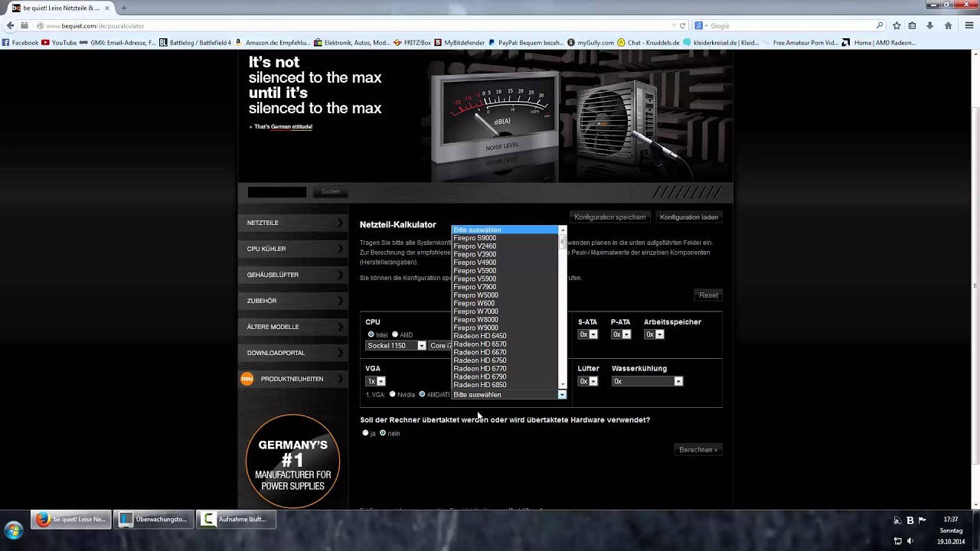Select 'nein' for overclocking

[x=383, y=432]
